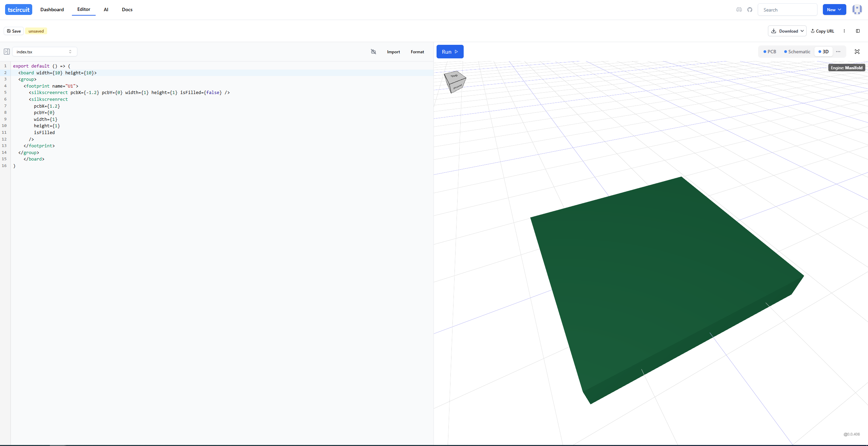
Task: Click the user avatar icon
Action: [x=857, y=10]
